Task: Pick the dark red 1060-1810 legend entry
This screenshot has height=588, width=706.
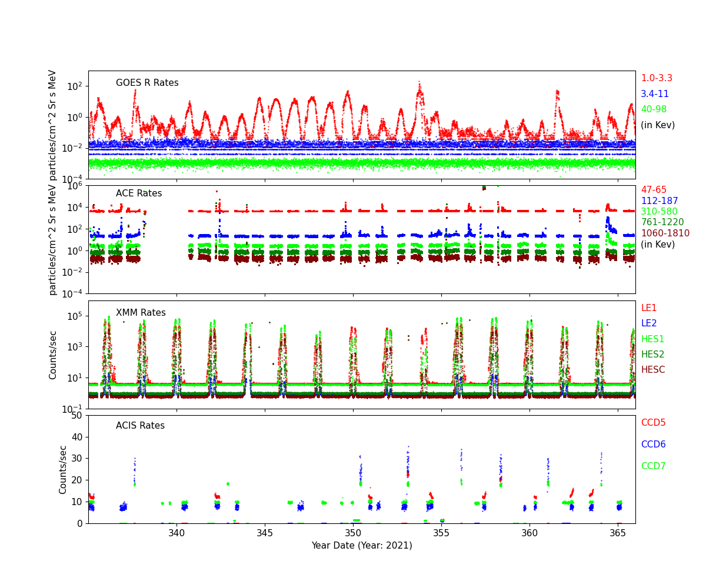Action: point(665,233)
